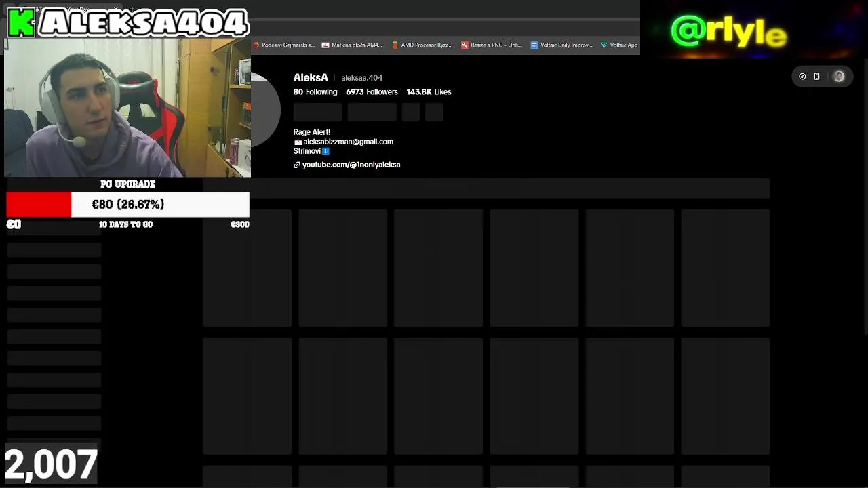This screenshot has width=868, height=488.
Task: Open the 'AMD Procesor Ryze...' bookmark
Action: (x=422, y=45)
